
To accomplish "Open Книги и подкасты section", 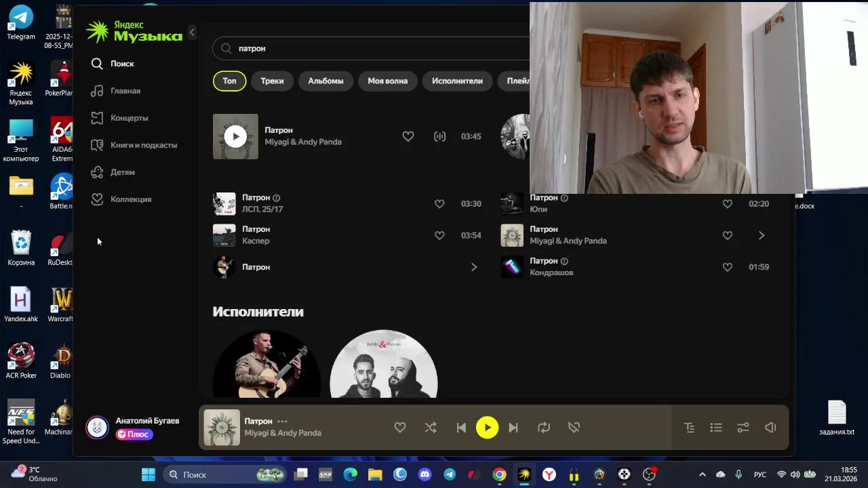I will point(134,145).
